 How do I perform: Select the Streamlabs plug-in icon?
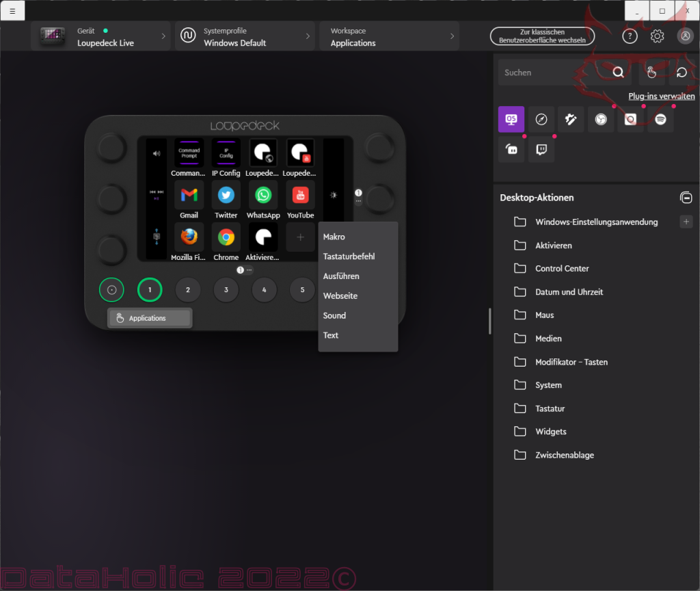coord(511,149)
